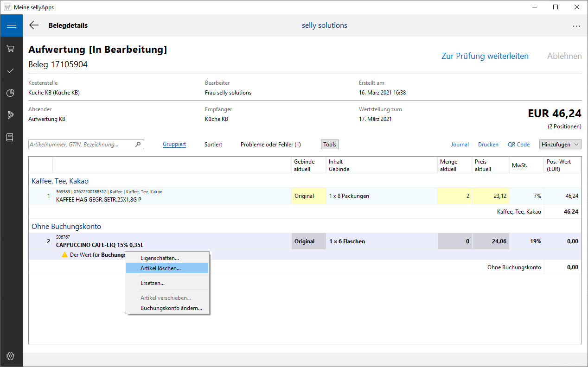Select the checkmark sidebar icon
The width and height of the screenshot is (588, 367).
tap(11, 71)
